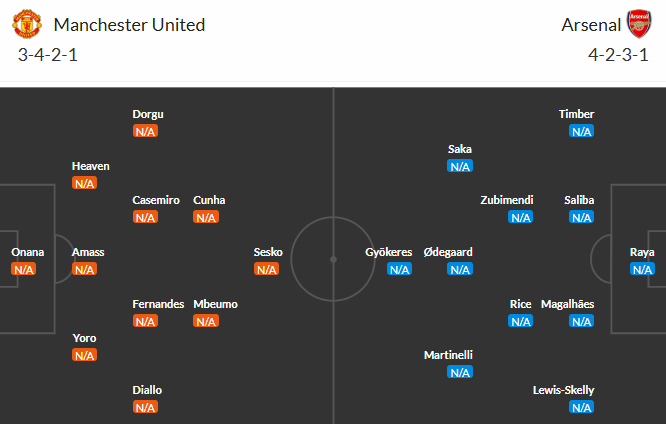The height and width of the screenshot is (424, 666).
Task: Click Diallo's player name
Action: tap(146, 390)
